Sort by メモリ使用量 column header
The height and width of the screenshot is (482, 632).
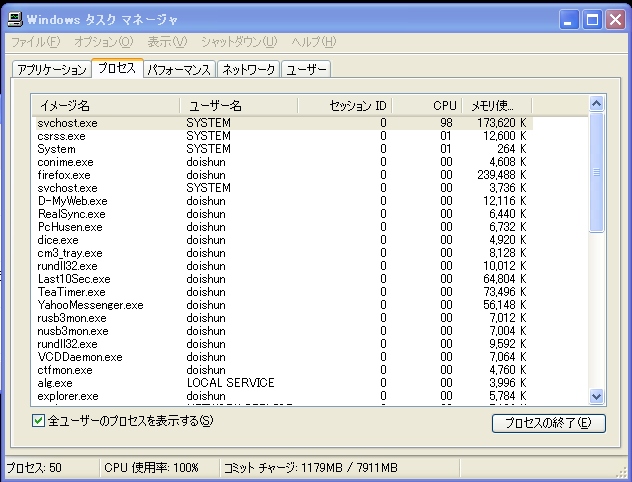tap(496, 105)
